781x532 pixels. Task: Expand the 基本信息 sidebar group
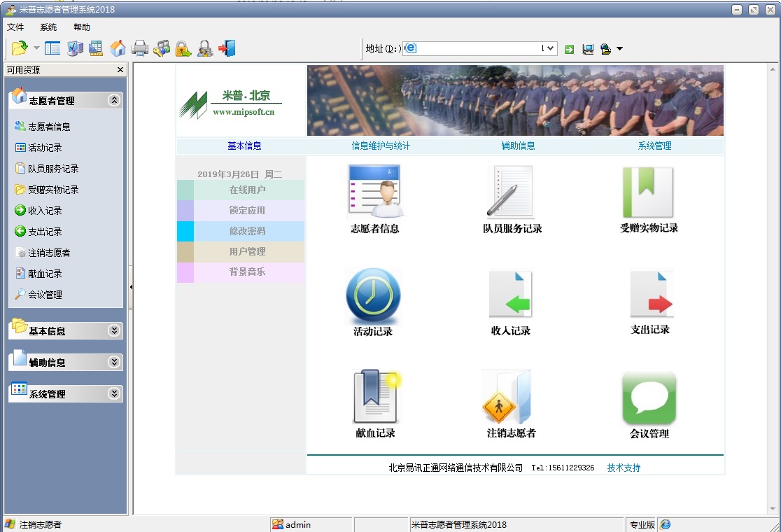114,330
